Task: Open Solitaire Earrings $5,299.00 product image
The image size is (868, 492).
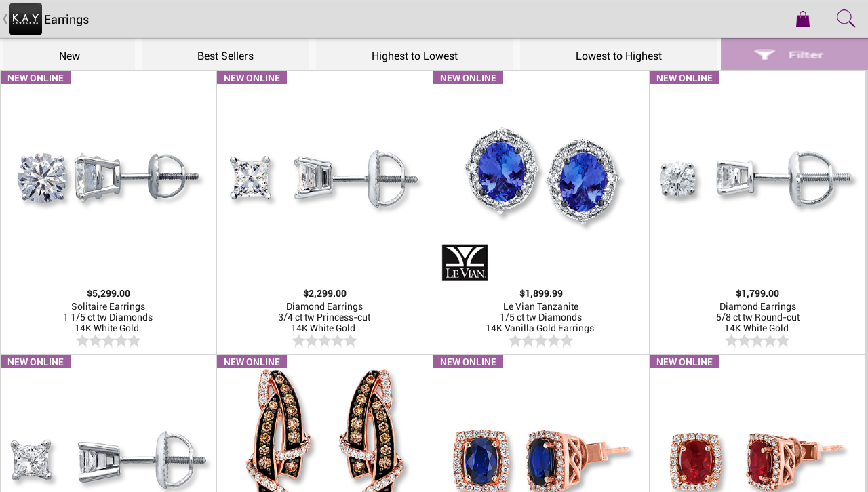Action: 108,178
